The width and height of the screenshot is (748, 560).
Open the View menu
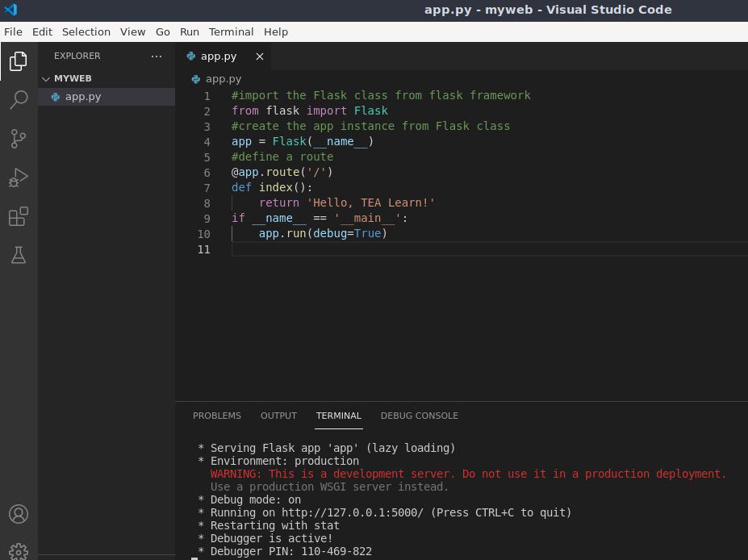pyautogui.click(x=132, y=32)
